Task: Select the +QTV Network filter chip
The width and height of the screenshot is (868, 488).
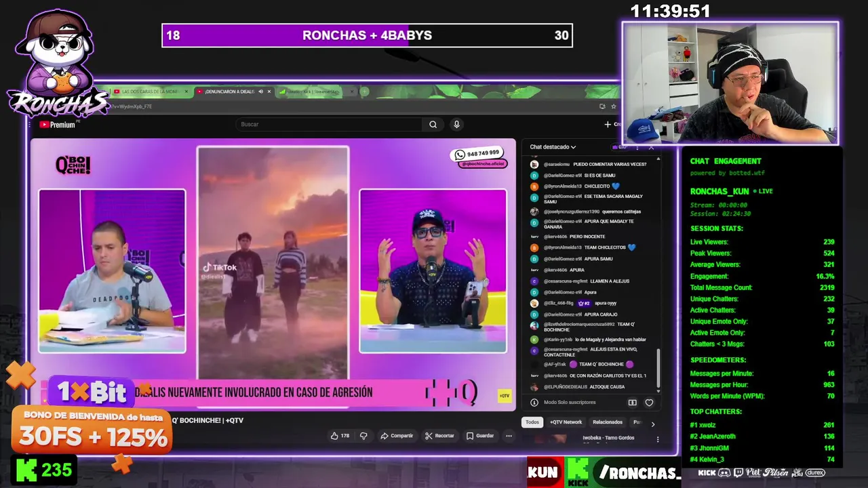Action: pos(566,422)
